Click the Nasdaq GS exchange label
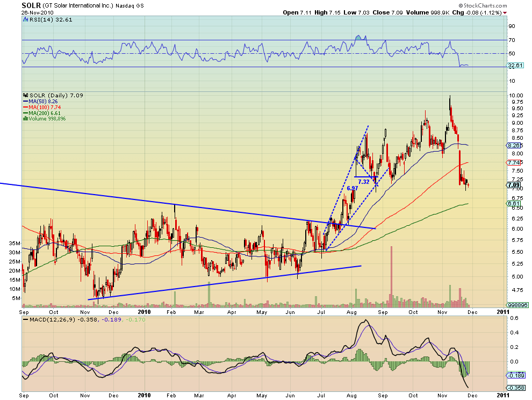 (x=130, y=6)
